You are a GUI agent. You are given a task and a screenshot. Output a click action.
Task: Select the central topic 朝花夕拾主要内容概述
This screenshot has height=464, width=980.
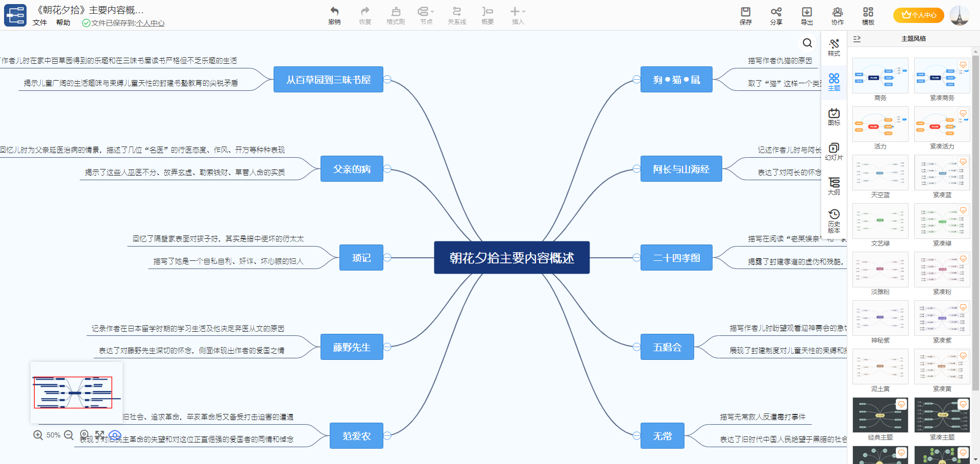512,257
